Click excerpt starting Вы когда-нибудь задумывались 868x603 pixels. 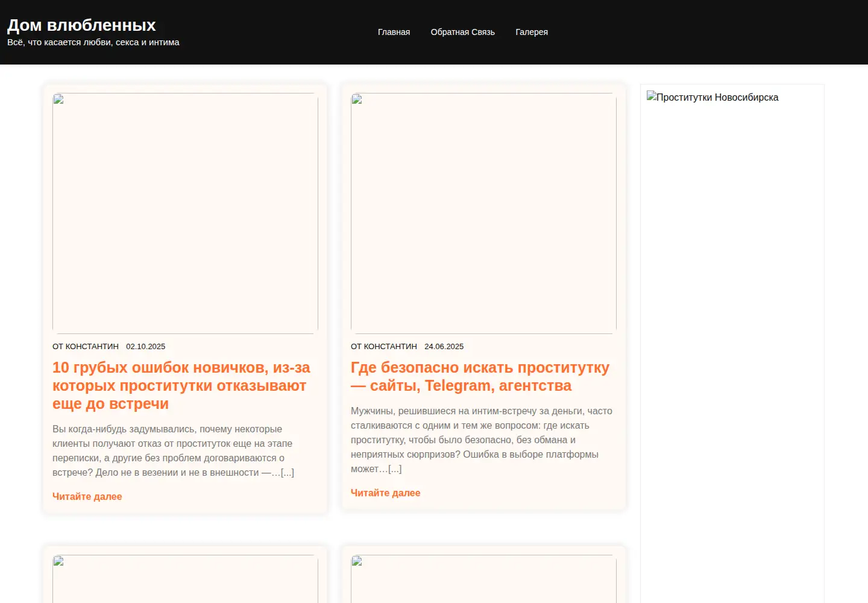pyautogui.click(x=174, y=451)
